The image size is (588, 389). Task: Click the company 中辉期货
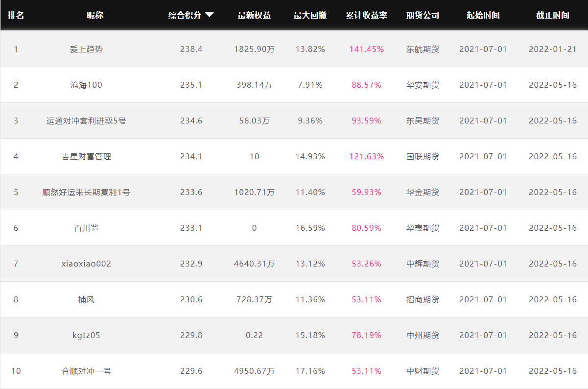pos(423,264)
